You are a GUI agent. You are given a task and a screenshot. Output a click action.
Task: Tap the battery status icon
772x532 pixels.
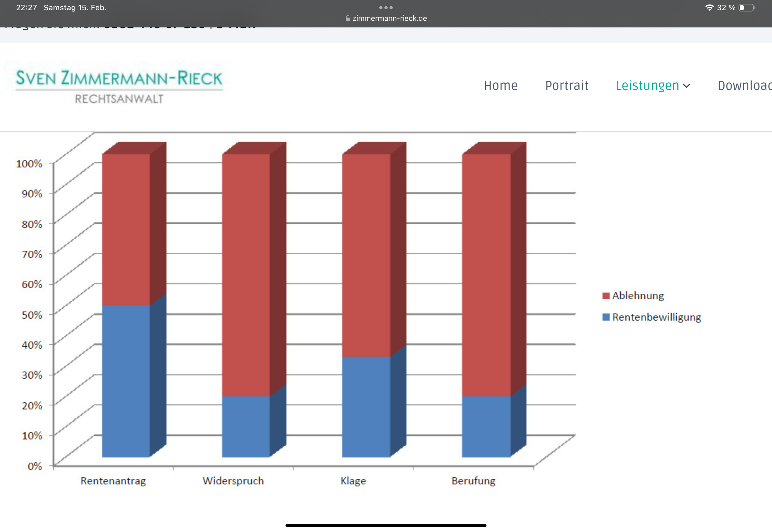(747, 8)
